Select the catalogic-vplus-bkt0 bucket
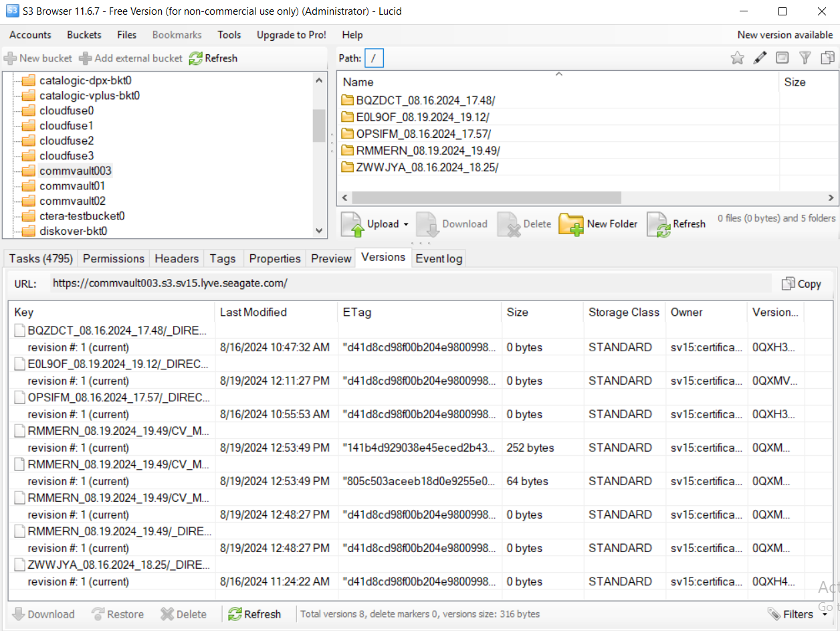Screen dimensions: 840x631 pyautogui.click(x=90, y=96)
